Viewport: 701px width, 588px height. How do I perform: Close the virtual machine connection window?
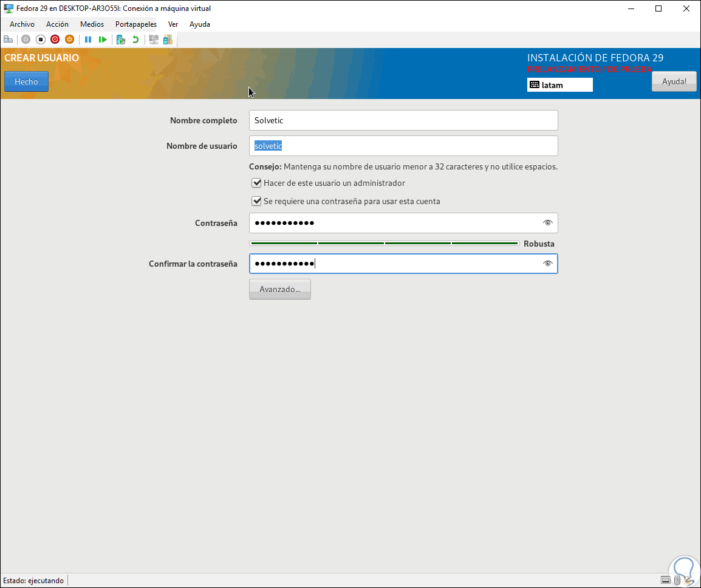coord(686,9)
